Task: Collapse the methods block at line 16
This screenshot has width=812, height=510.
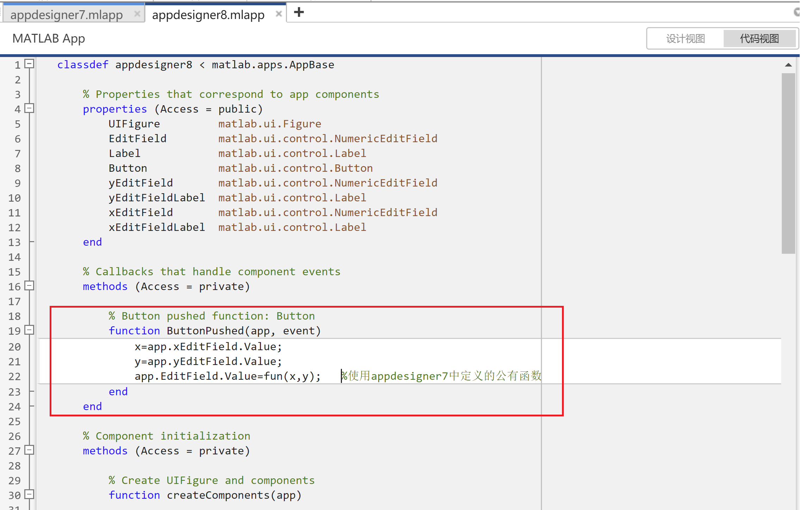Action: 30,286
